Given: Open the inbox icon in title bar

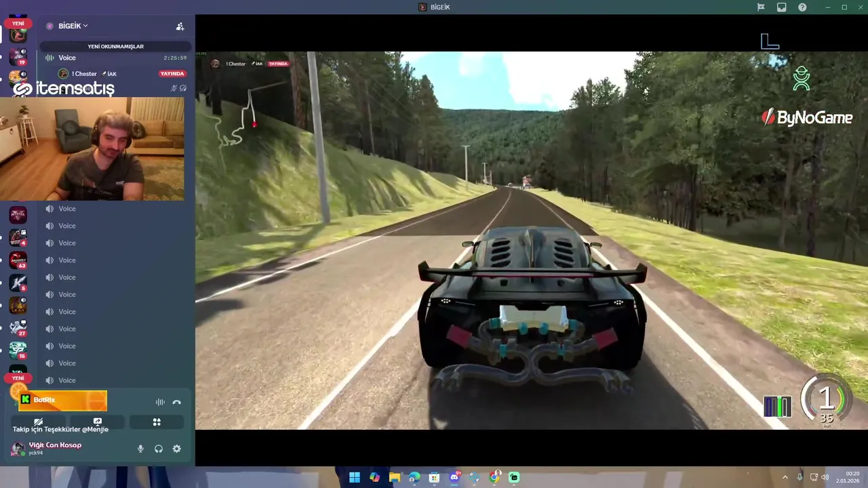Looking at the screenshot, I should point(782,7).
